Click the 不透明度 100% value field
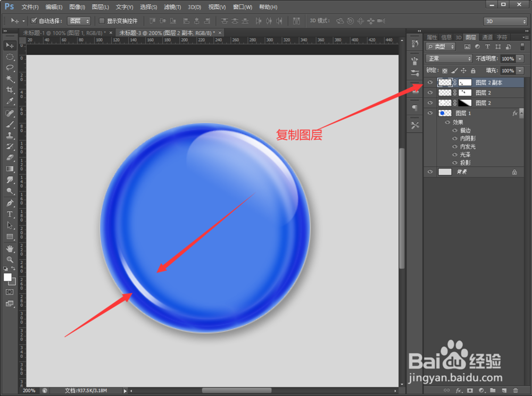The image size is (532, 396). click(508, 58)
